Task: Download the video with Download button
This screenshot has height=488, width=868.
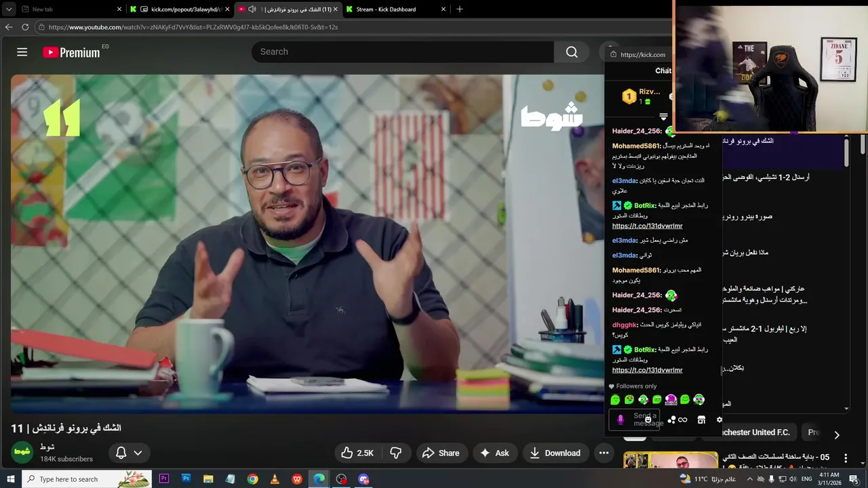Action: (x=555, y=453)
